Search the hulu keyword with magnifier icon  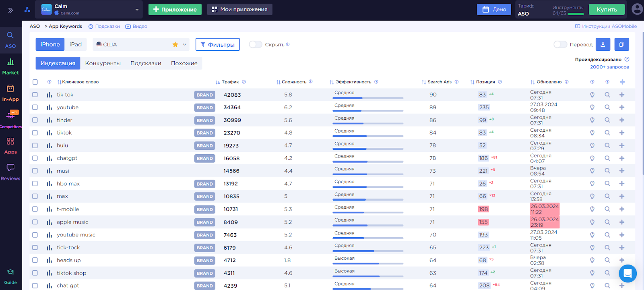[x=607, y=145]
